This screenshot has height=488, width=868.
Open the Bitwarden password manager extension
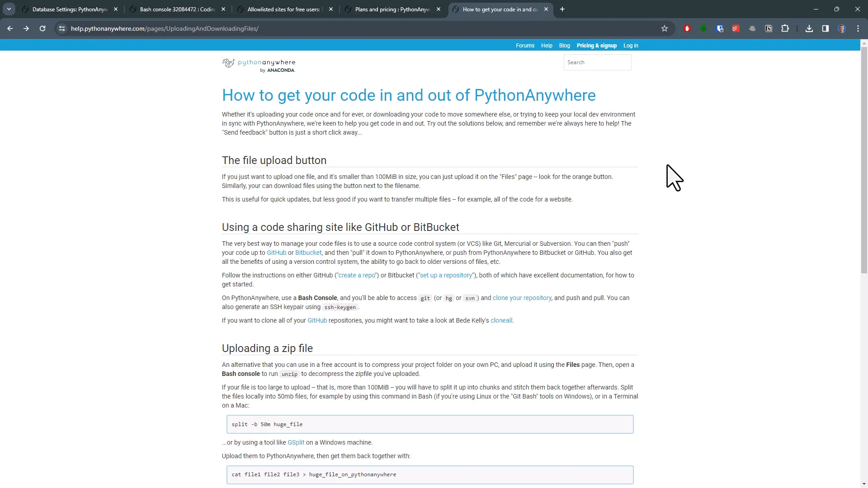coord(719,28)
